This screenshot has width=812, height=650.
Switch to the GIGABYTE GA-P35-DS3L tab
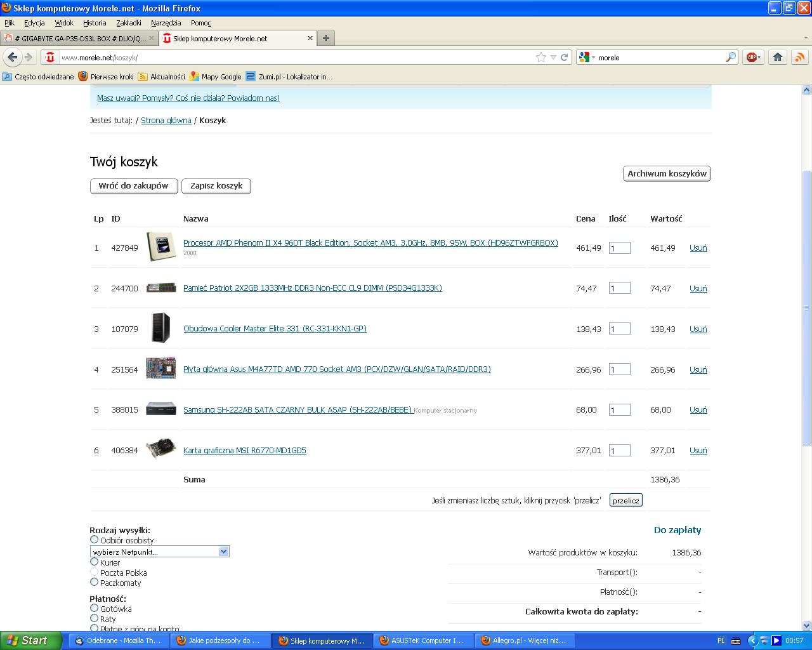(79, 38)
